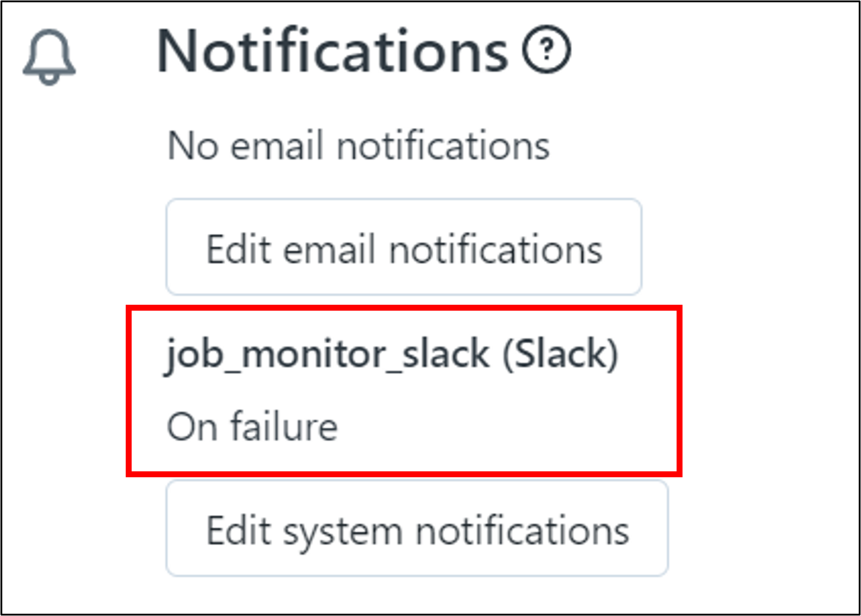Screen dimensions: 861x616
Task: Click the No email notifications text
Action: point(358,146)
